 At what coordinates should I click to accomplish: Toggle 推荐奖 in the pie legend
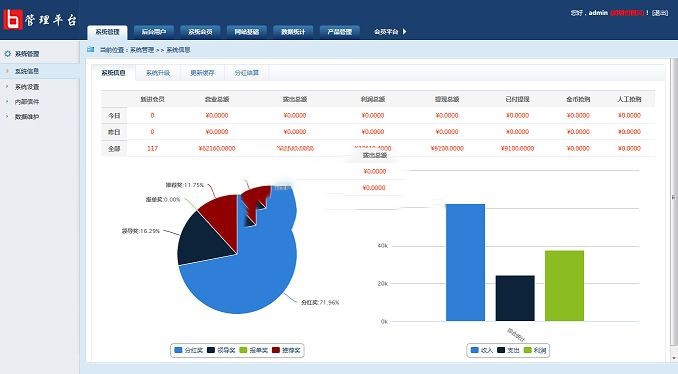[x=286, y=350]
